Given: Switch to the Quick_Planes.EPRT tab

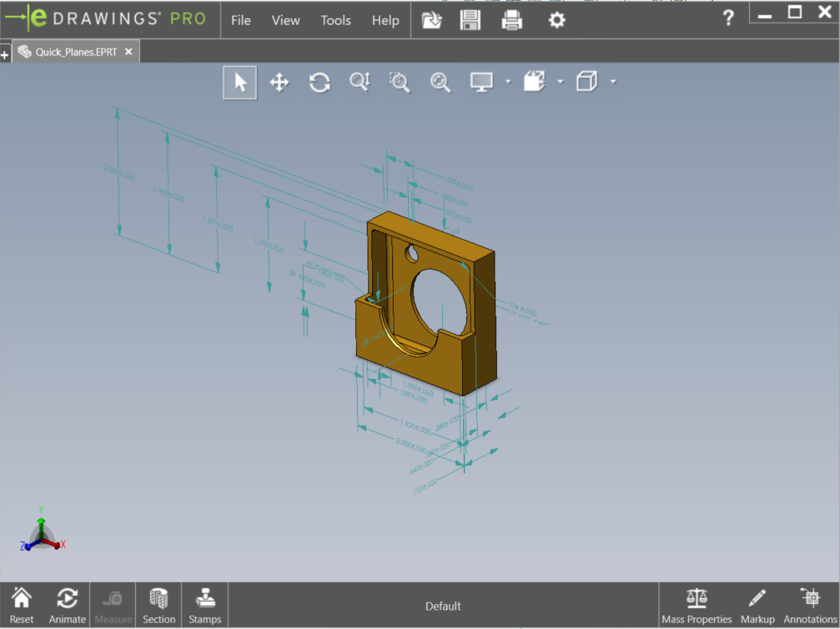Looking at the screenshot, I should [75, 52].
